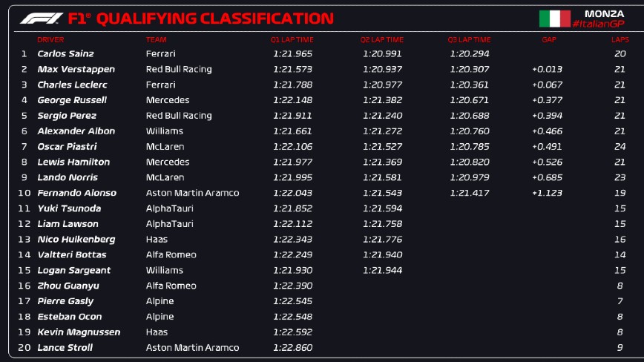The image size is (644, 362).
Task: Click the TEAM column header
Action: tap(156, 39)
